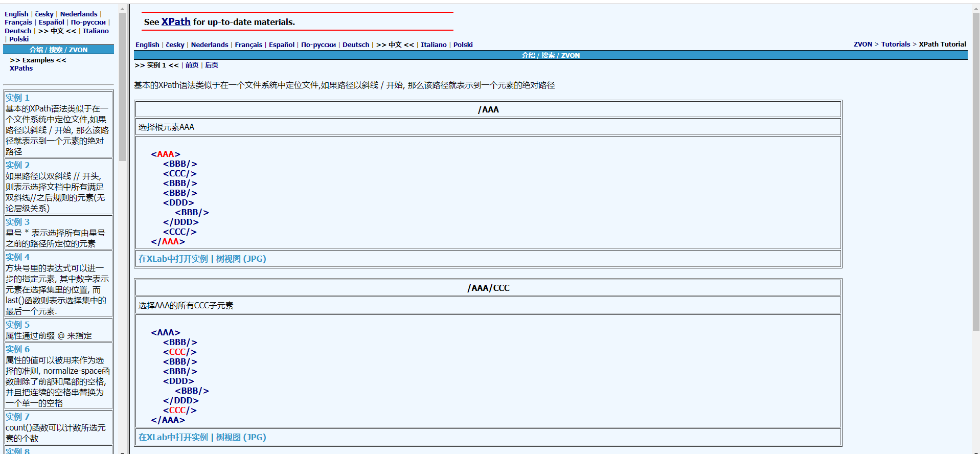
Task: Open 实例 3 in the examples list
Action: click(x=18, y=222)
